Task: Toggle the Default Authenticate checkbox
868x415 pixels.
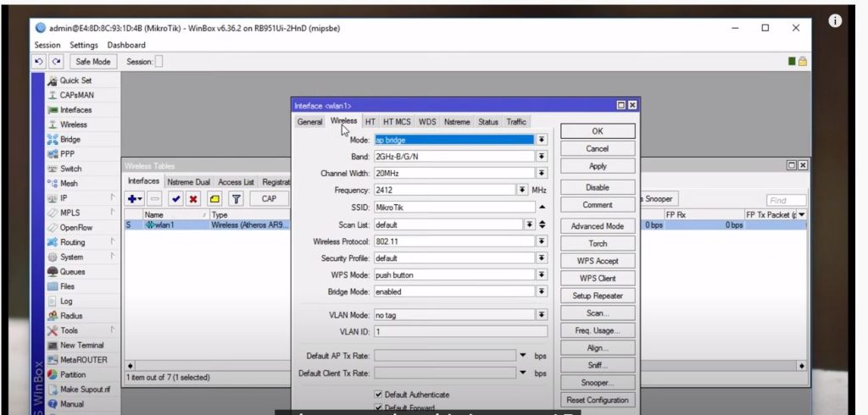Action: tap(378, 395)
